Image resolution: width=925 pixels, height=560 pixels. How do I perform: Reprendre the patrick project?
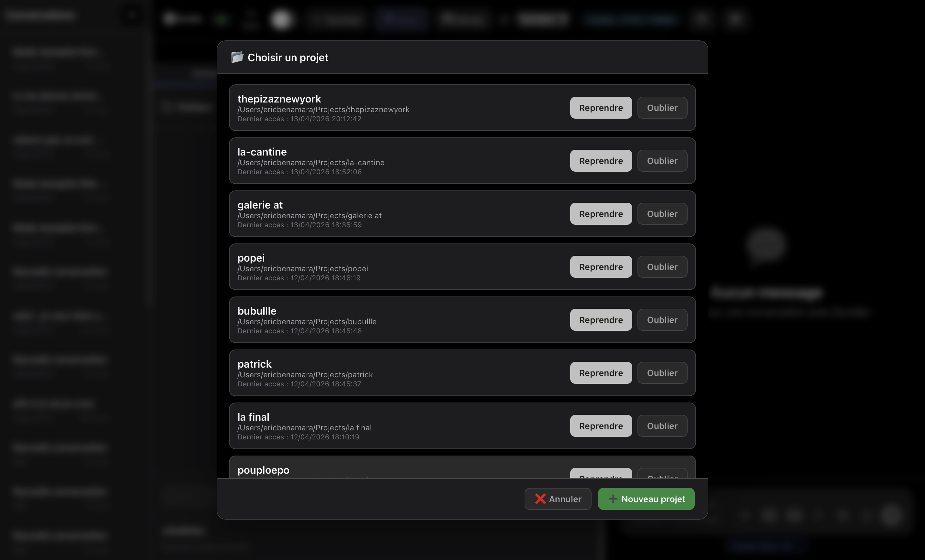click(600, 373)
